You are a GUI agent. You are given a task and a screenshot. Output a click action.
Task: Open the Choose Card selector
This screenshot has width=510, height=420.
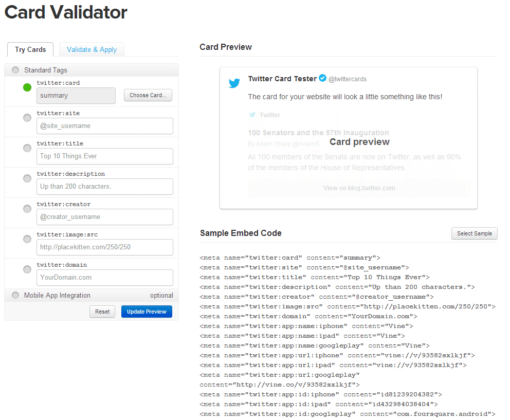148,95
